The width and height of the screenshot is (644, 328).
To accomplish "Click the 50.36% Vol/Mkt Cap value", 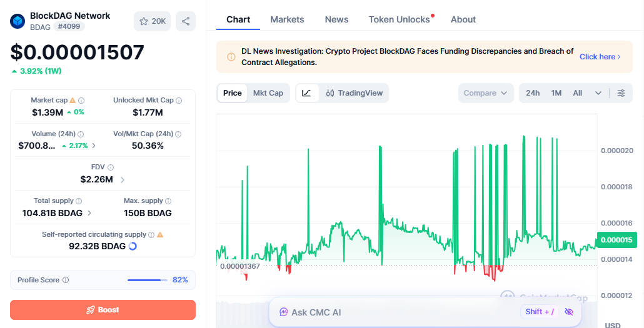I will point(148,146).
